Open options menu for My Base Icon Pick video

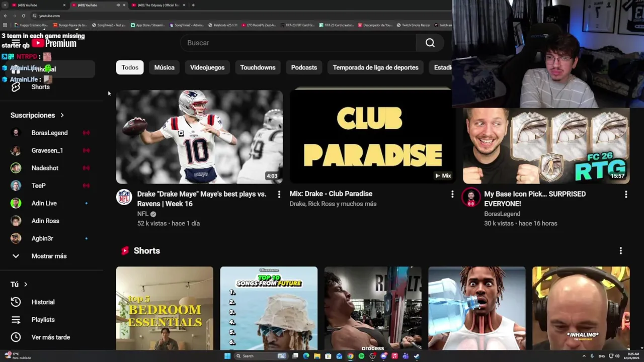click(x=626, y=194)
